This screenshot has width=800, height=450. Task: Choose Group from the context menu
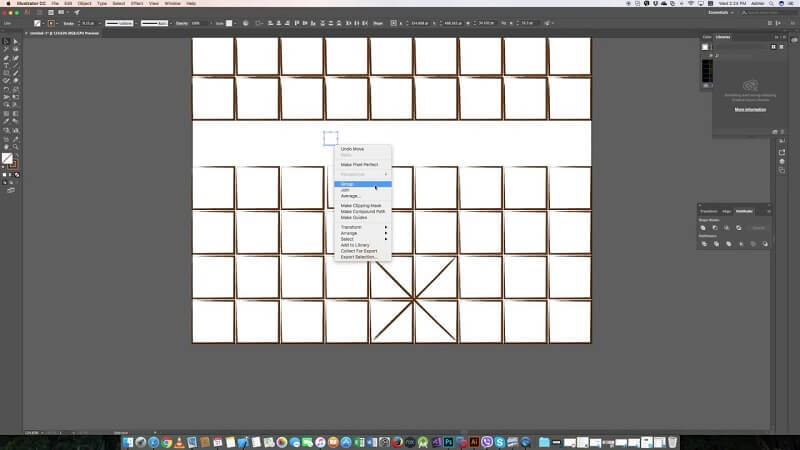tap(348, 184)
